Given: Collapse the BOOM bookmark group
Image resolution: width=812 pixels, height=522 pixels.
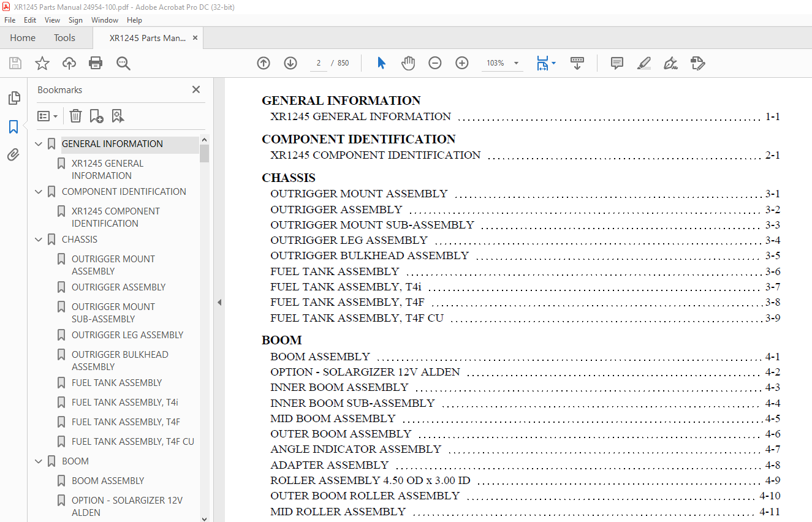Looking at the screenshot, I should click(39, 461).
